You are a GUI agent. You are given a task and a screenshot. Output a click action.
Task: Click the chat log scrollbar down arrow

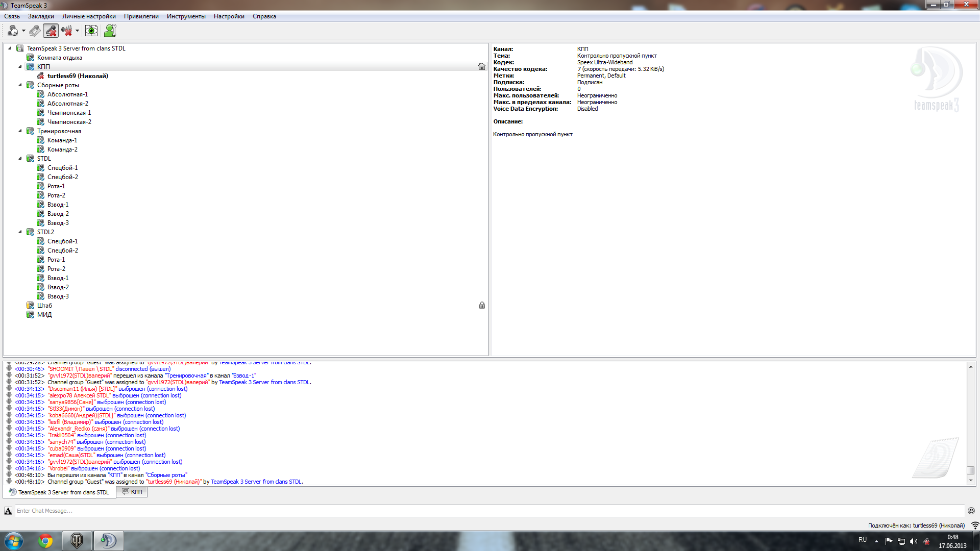970,481
